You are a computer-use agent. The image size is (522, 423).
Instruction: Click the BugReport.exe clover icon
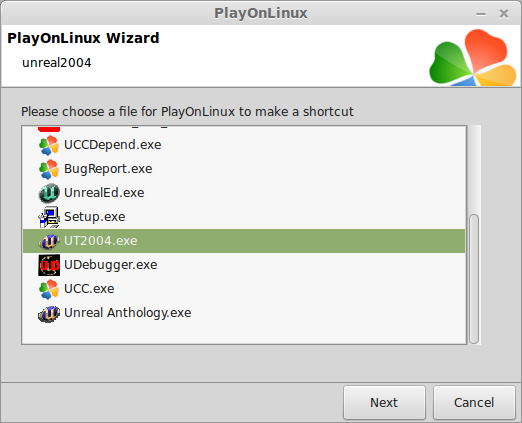[49, 169]
